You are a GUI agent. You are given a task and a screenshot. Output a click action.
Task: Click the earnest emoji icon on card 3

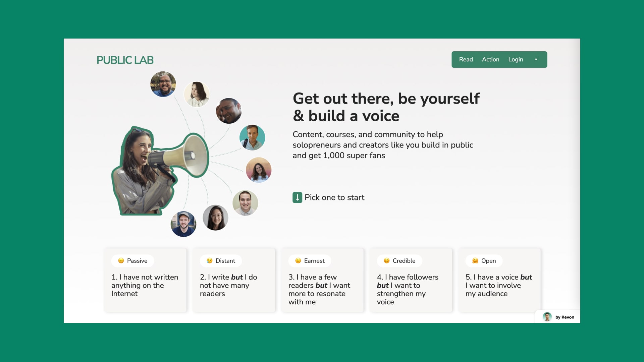point(297,260)
